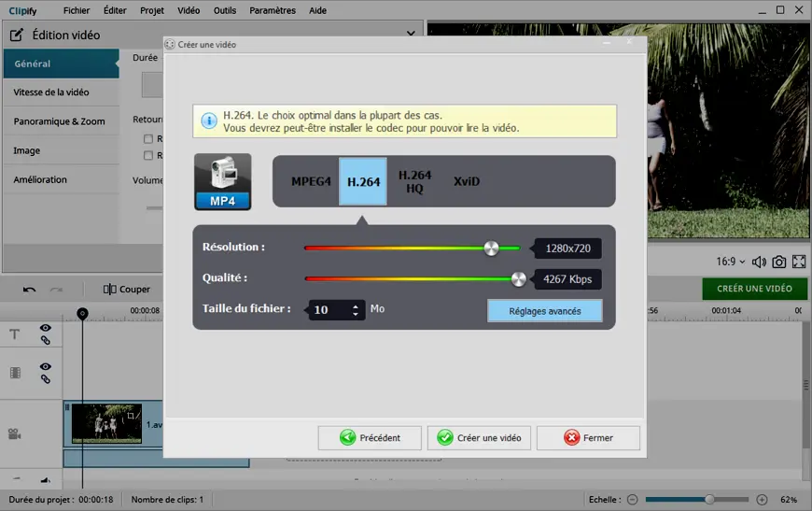Click the timeline playhead marker
The width and height of the screenshot is (812, 511).
(82, 314)
